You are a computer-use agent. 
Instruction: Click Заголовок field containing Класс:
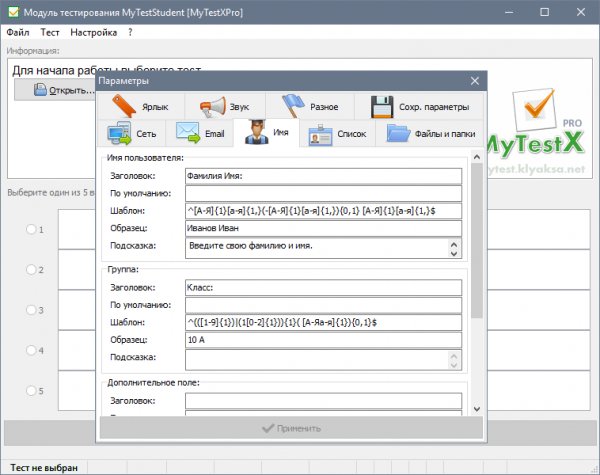pos(323,287)
